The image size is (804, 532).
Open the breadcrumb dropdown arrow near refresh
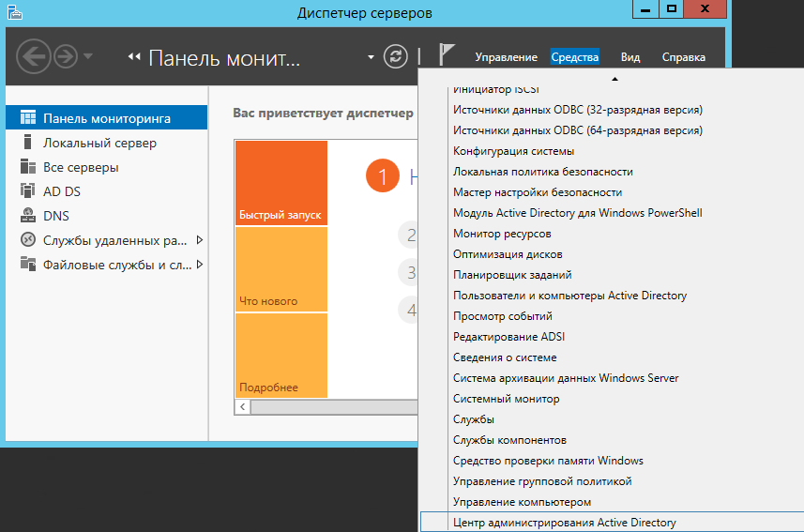(371, 57)
